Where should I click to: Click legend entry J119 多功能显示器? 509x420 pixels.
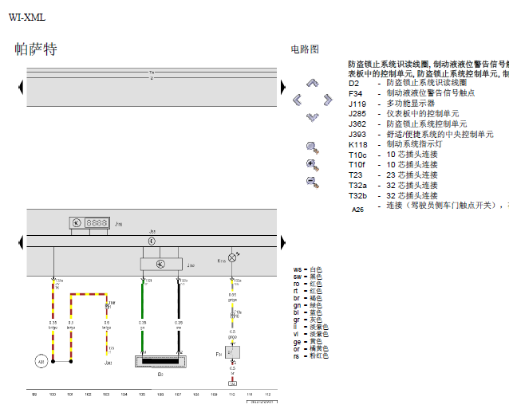[392, 104]
